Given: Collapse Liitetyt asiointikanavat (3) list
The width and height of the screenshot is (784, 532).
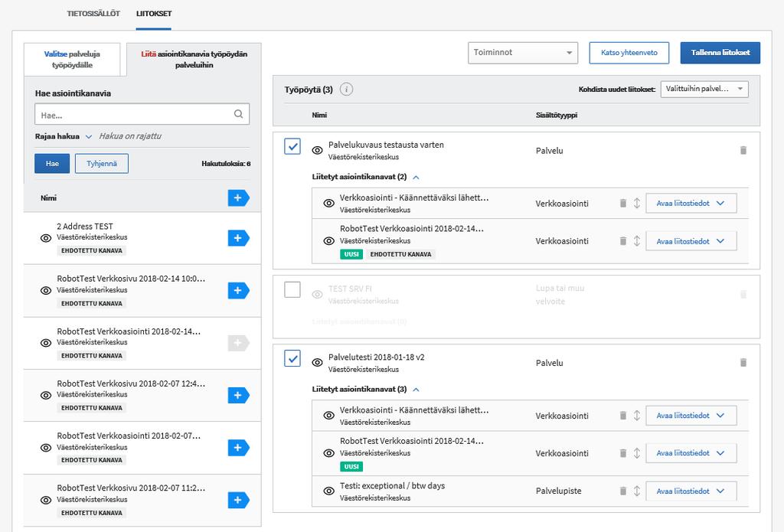Looking at the screenshot, I should click(x=416, y=390).
